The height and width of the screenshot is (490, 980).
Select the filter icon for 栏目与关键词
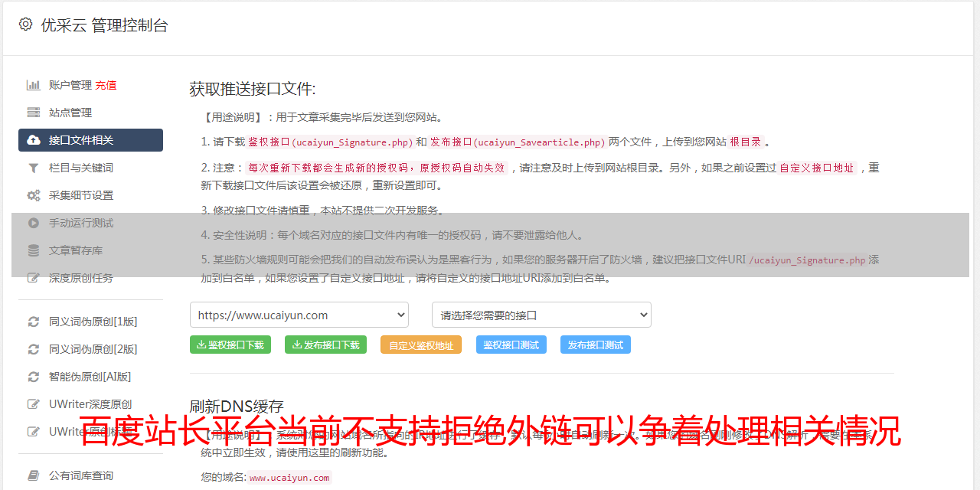(x=34, y=168)
